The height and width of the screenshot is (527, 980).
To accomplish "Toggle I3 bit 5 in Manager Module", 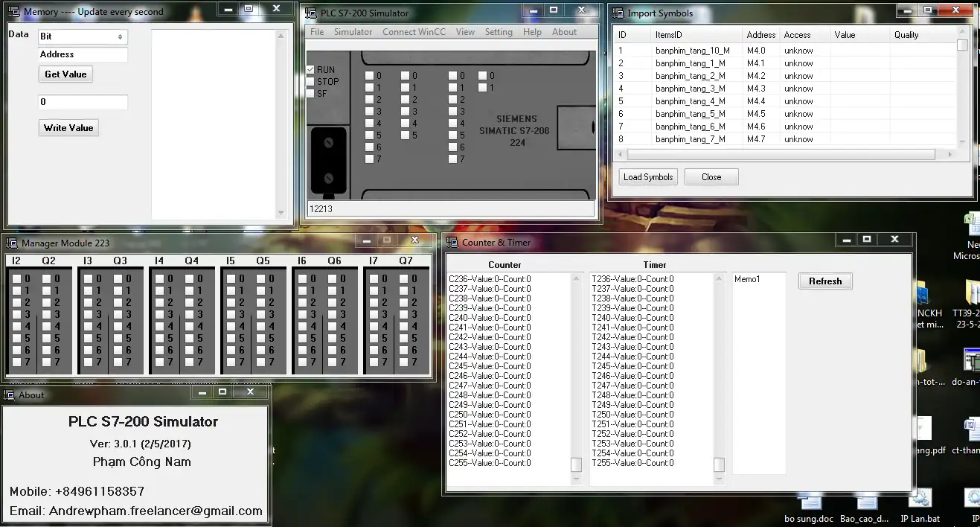I will pyautogui.click(x=88, y=338).
